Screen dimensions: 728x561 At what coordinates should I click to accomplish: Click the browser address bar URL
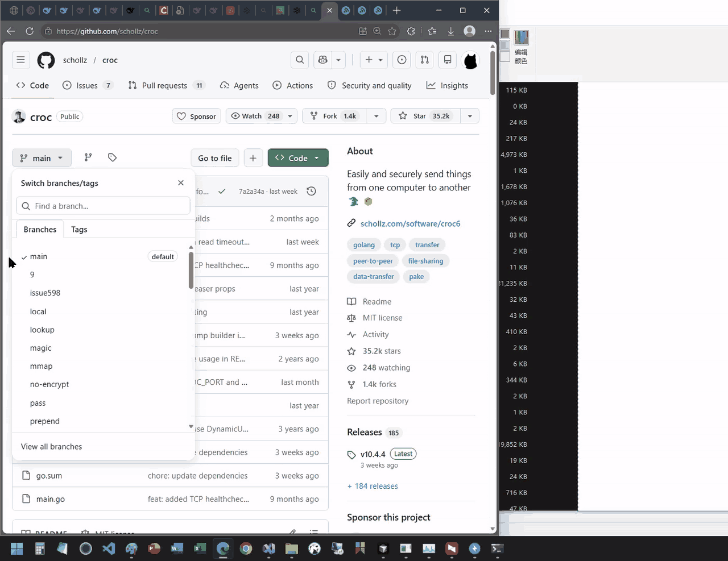tap(107, 31)
